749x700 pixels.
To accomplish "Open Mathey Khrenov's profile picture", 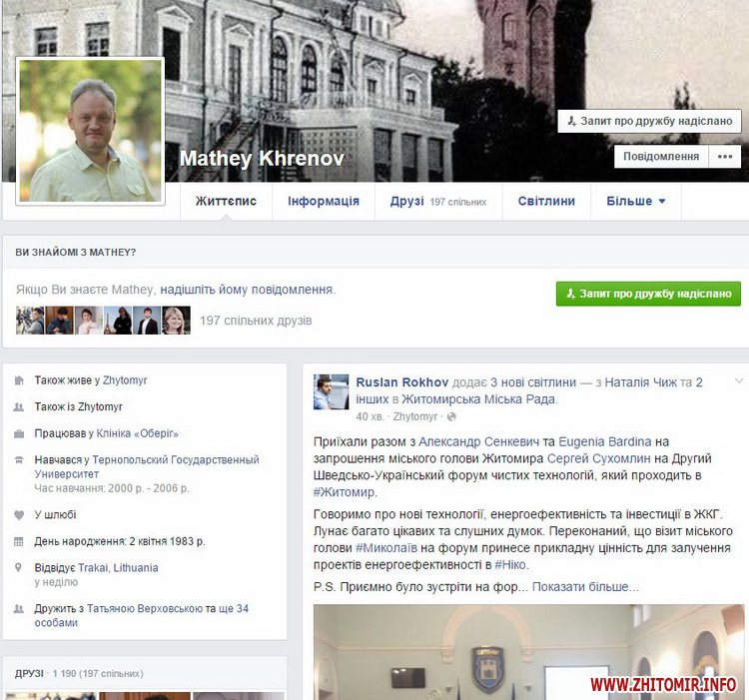I will (x=90, y=130).
